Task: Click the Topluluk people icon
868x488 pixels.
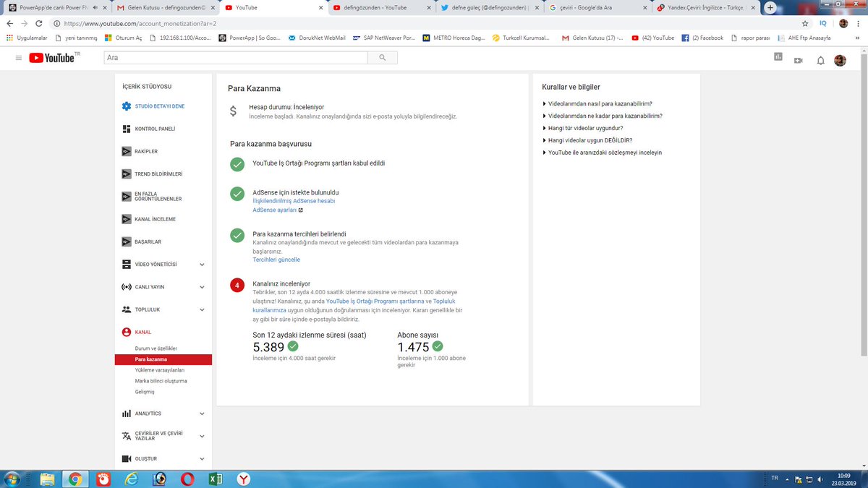Action: tap(127, 309)
